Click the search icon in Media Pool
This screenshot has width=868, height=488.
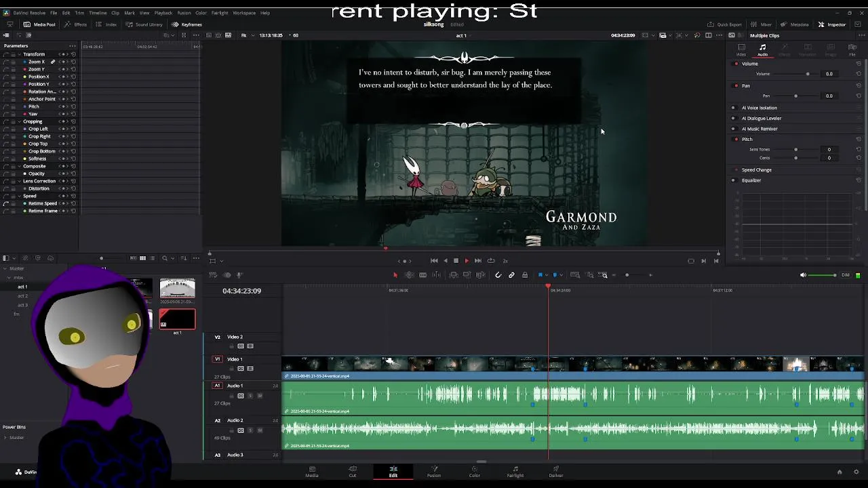tap(164, 258)
